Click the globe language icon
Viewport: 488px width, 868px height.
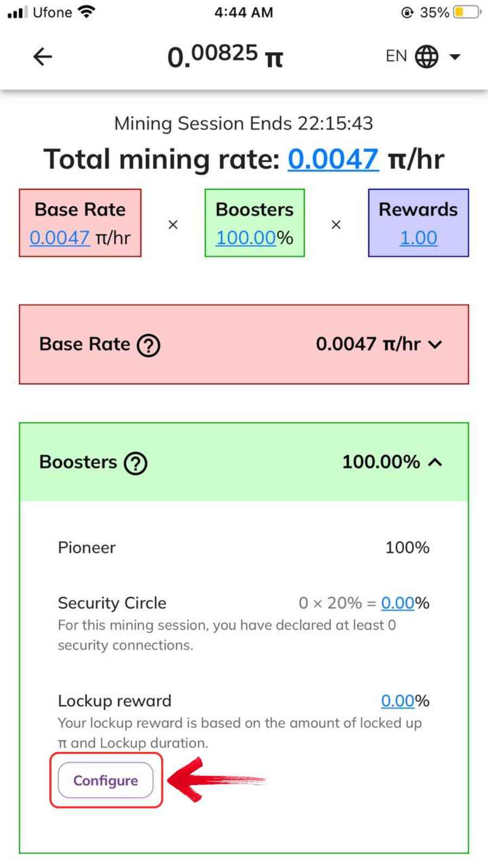pos(427,56)
